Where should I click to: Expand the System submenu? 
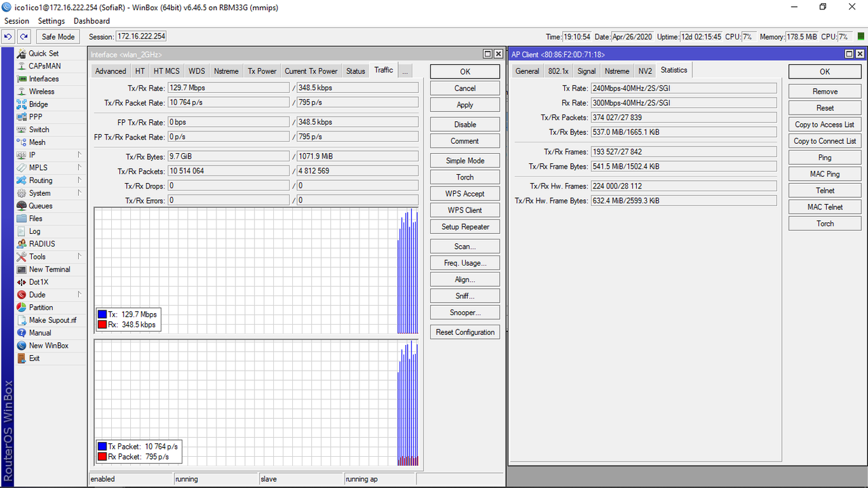79,193
